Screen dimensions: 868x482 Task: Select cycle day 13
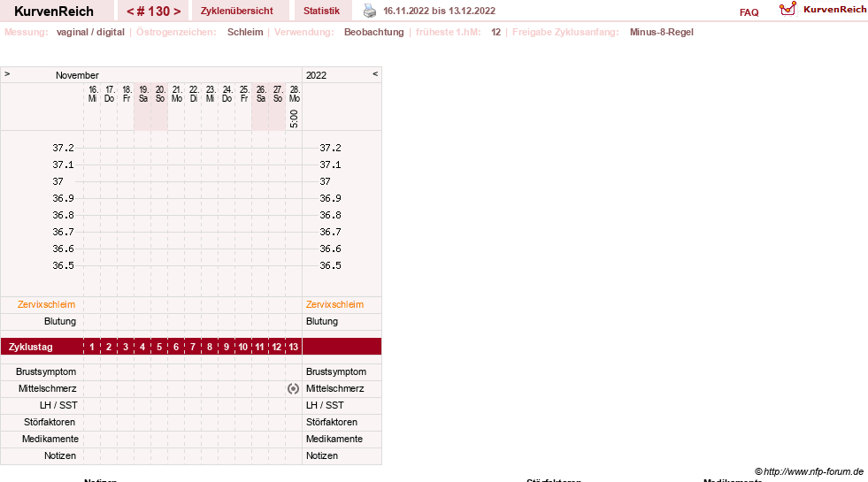tap(294, 347)
